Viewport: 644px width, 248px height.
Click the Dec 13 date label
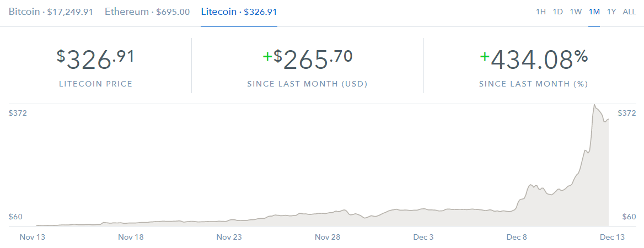click(612, 238)
